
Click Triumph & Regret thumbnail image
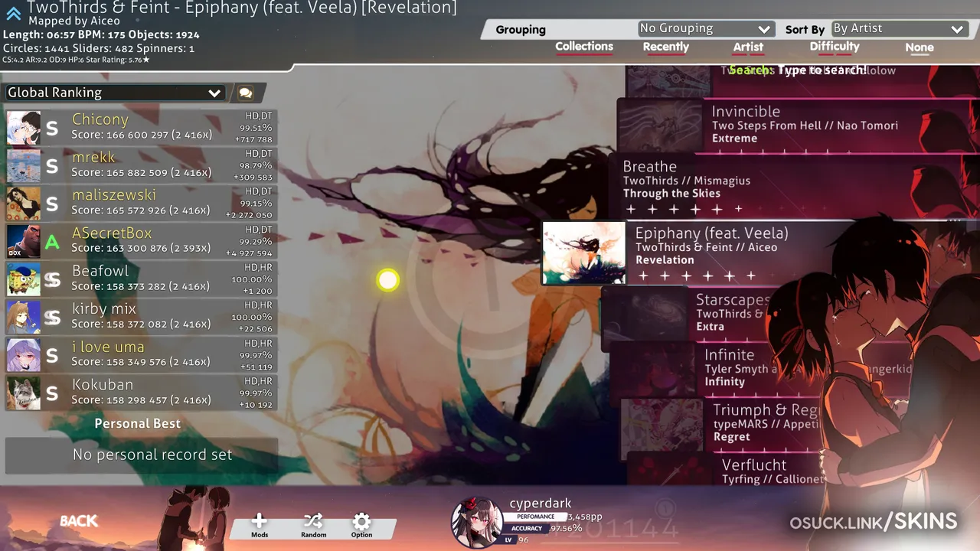pyautogui.click(x=663, y=424)
